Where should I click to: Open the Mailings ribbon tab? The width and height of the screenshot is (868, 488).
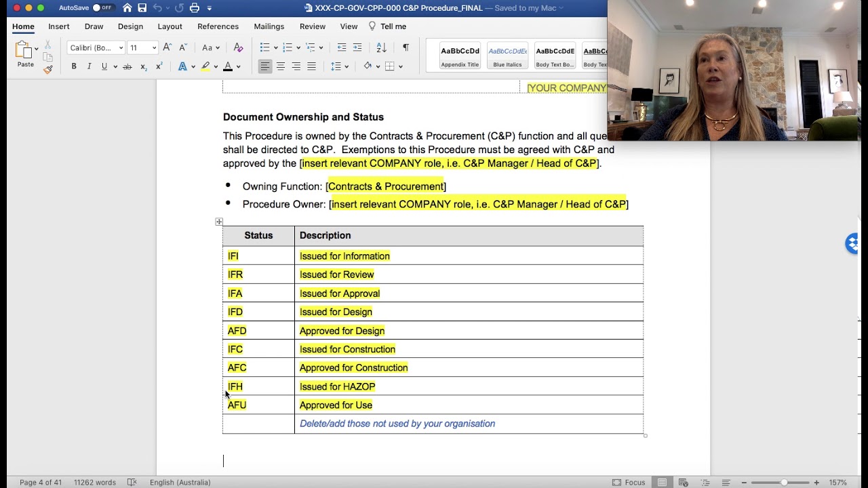(269, 26)
